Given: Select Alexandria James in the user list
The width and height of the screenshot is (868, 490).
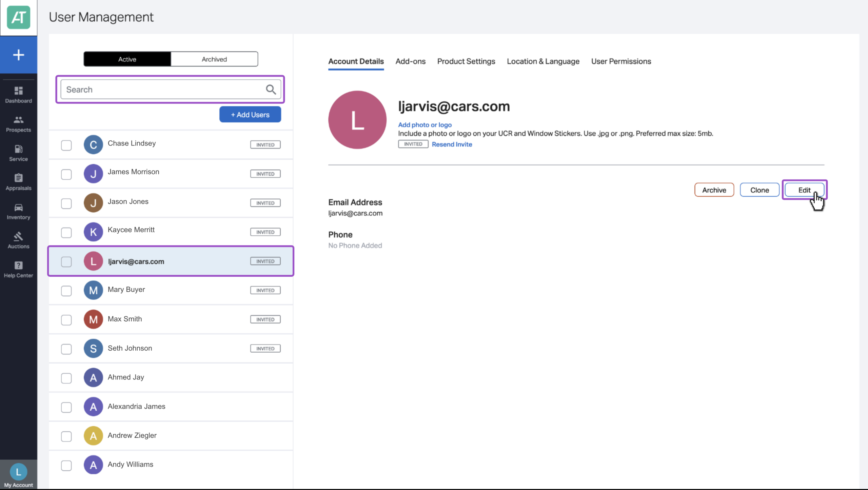Looking at the screenshot, I should (x=171, y=407).
